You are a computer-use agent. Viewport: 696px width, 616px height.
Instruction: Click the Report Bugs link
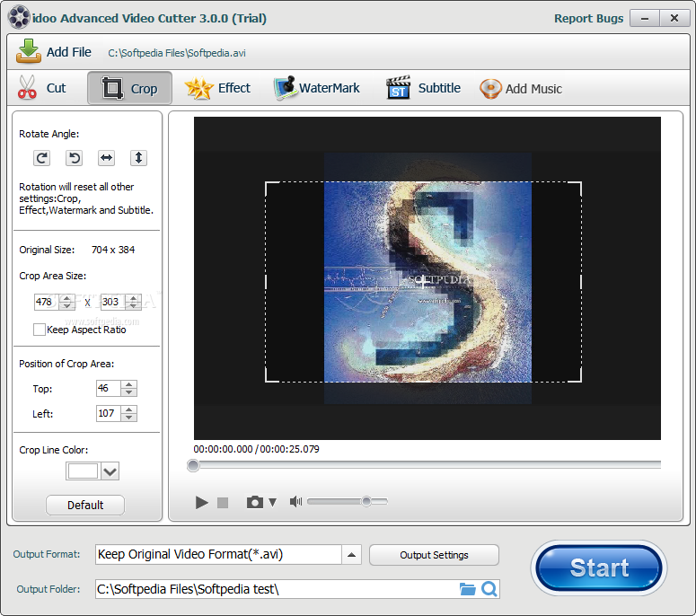[x=588, y=19]
